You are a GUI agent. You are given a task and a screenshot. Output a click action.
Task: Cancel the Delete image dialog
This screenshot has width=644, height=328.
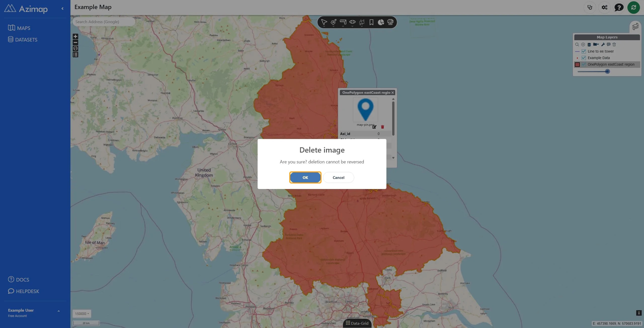pyautogui.click(x=338, y=177)
